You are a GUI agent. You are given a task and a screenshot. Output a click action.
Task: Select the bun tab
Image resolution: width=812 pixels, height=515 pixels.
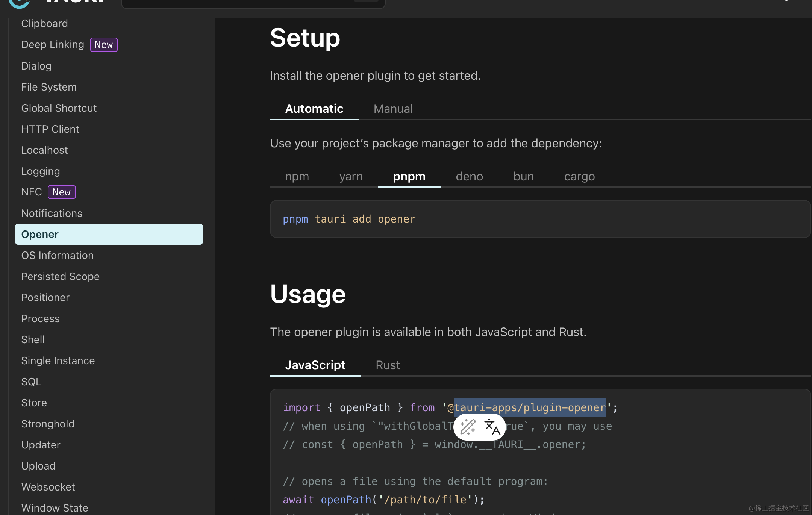tap(523, 177)
